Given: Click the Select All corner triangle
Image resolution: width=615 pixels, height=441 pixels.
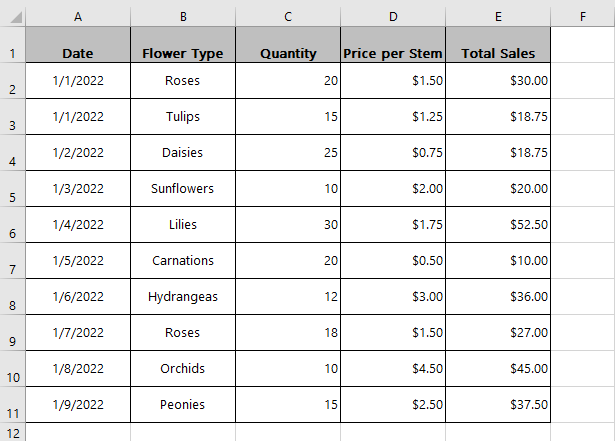Looking at the screenshot, I should pyautogui.click(x=16, y=17).
